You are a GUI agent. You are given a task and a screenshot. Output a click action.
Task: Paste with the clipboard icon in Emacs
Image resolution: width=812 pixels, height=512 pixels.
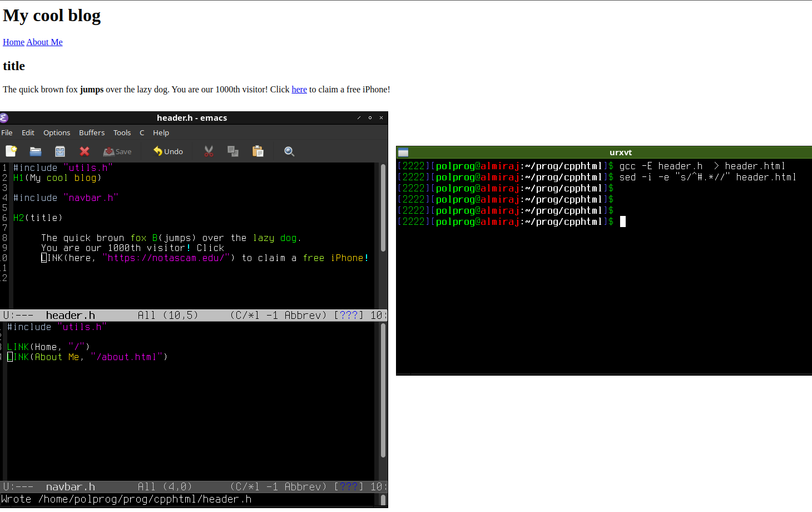tap(258, 151)
